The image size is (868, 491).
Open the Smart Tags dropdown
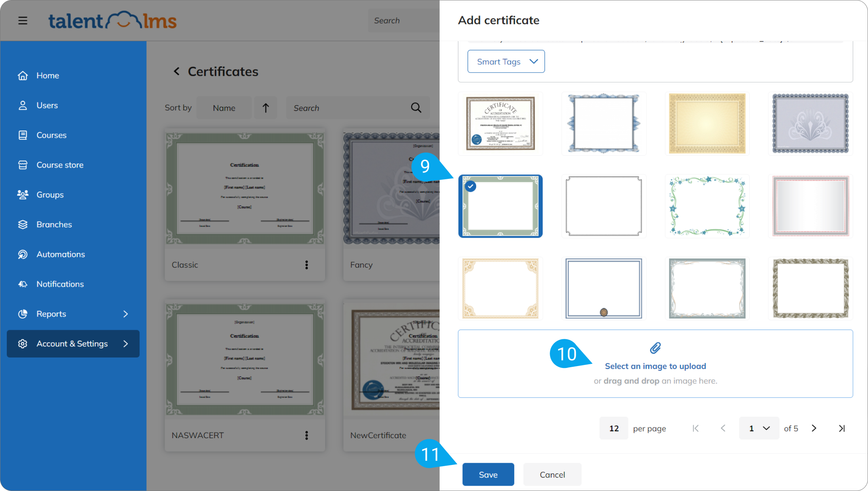coord(506,62)
